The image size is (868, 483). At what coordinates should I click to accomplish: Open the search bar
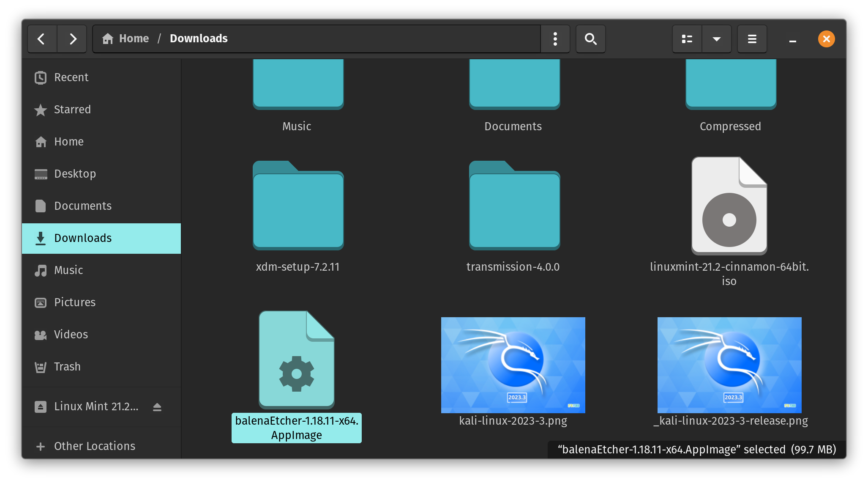pyautogui.click(x=590, y=38)
